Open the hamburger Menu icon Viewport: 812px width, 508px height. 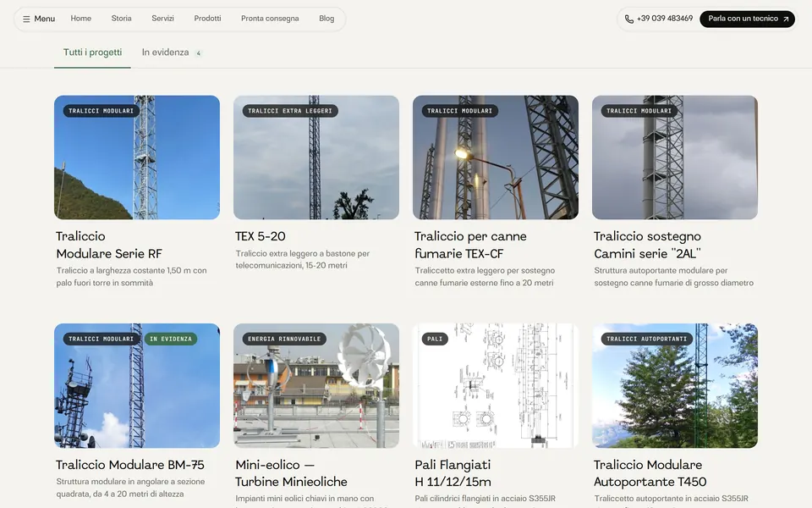26,19
